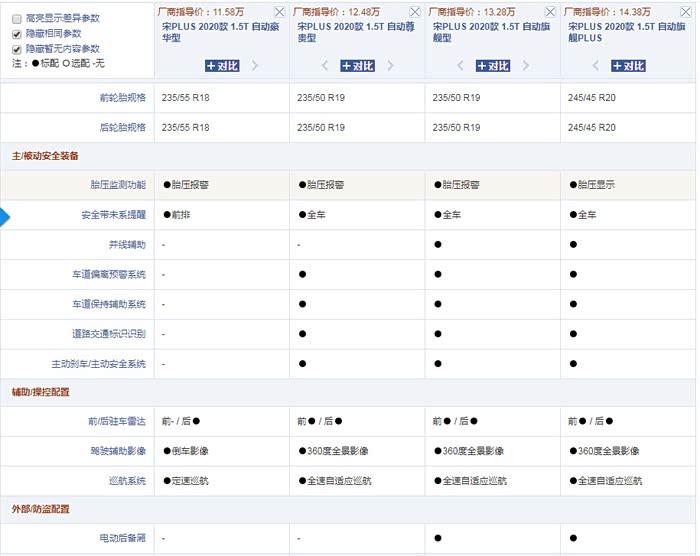Remove the 11.58万 豪华型 column with its X
700x556 pixels.
click(x=279, y=12)
